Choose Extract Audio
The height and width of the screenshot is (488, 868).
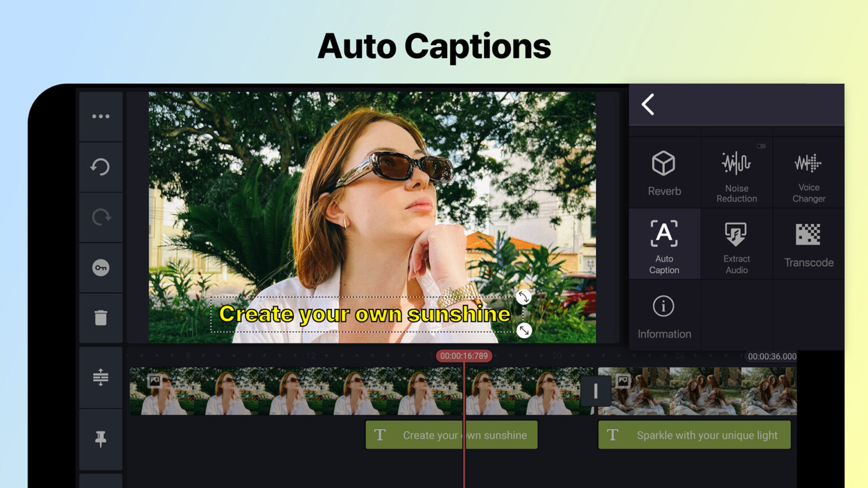click(x=737, y=243)
